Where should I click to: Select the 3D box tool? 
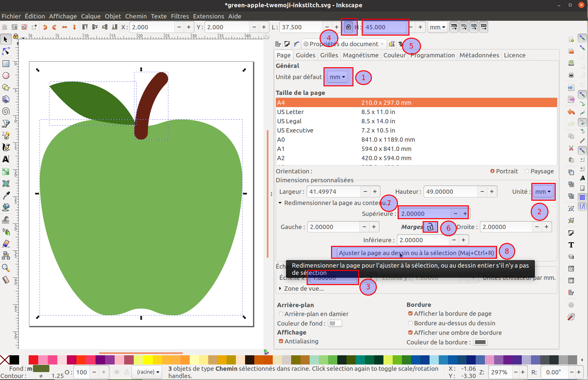6,99
